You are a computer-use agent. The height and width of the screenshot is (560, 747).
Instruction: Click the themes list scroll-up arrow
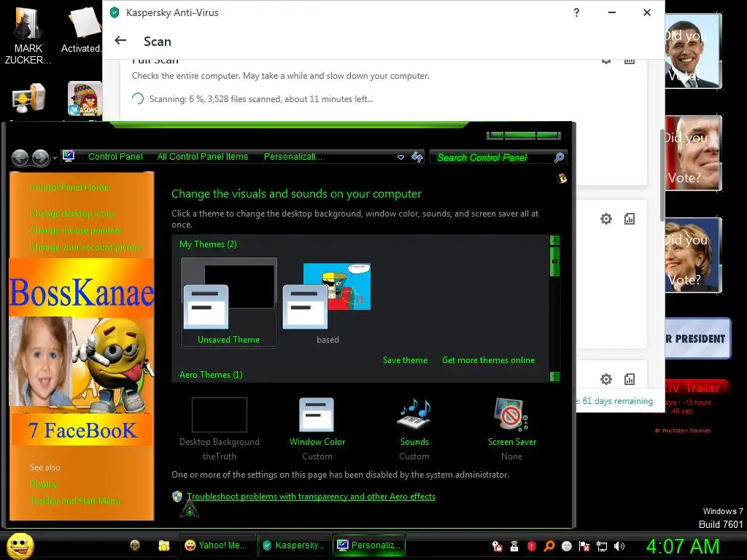tap(554, 240)
